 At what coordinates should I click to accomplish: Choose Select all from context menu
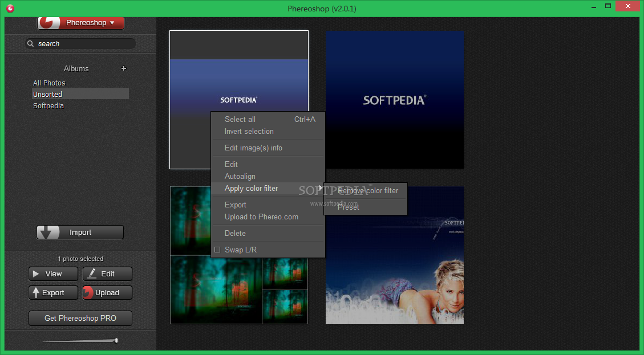[x=268, y=120]
